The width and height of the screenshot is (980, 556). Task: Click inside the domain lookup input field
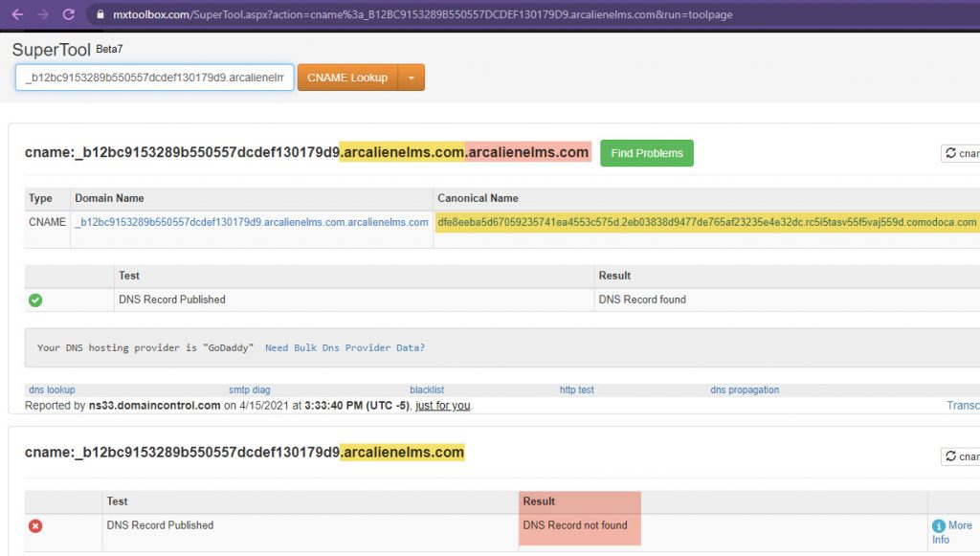[153, 78]
